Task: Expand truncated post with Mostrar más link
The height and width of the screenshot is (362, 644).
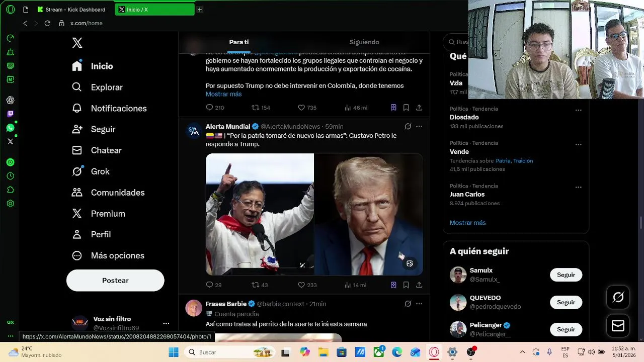Action: 223,94
